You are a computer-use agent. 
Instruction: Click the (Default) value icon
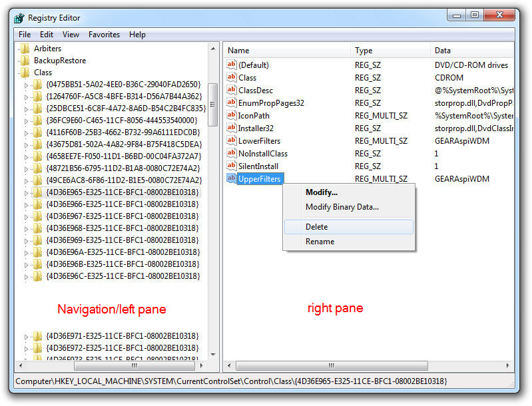(232, 65)
